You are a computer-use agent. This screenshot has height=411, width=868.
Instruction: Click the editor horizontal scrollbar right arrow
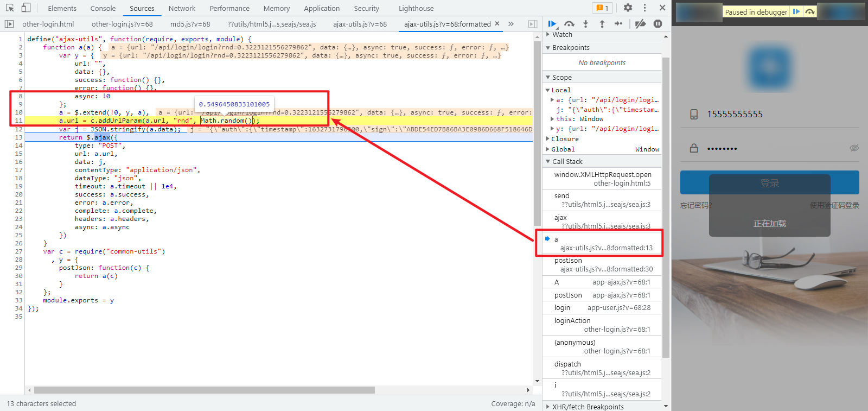[528, 390]
